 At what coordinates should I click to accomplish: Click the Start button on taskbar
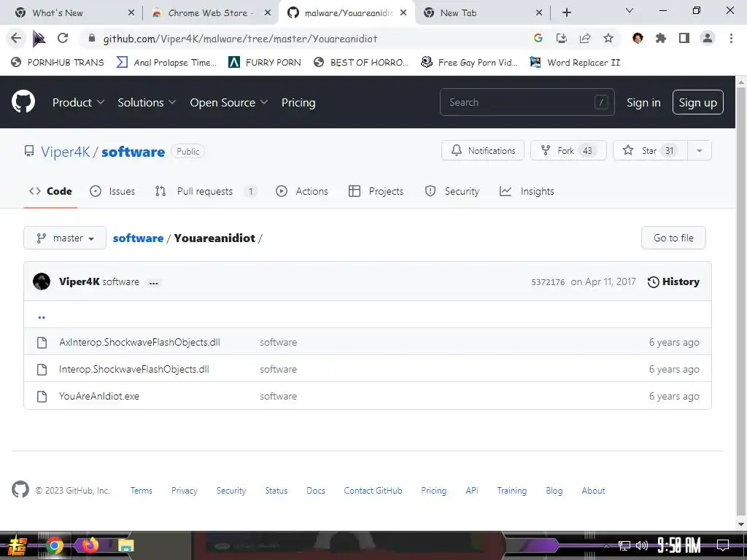[17, 545]
